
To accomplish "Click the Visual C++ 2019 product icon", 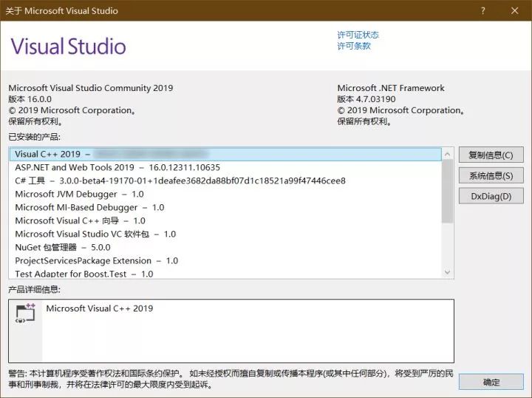I will (25, 313).
